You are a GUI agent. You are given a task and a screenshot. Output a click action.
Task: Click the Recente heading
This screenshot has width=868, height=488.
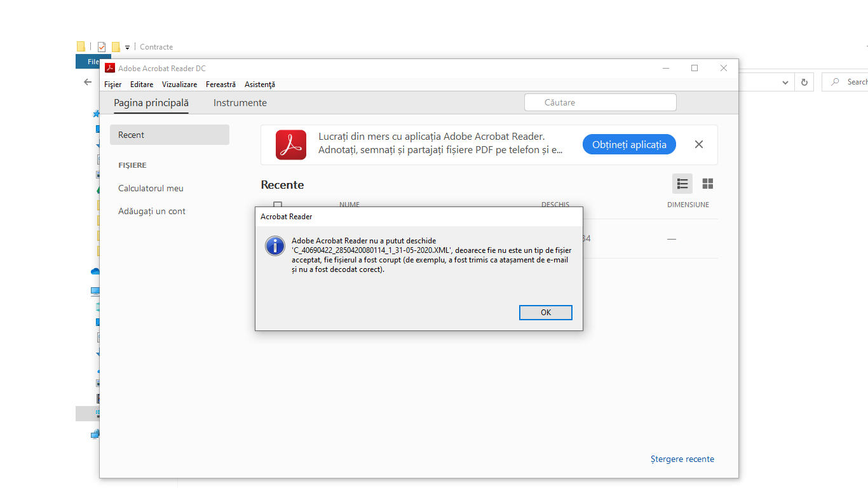click(282, 185)
